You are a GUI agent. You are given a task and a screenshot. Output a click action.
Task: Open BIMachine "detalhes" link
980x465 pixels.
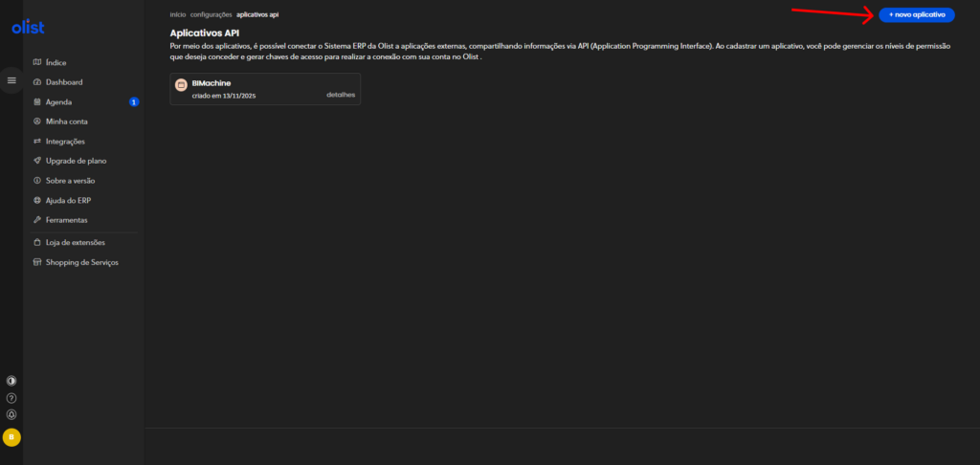tap(341, 96)
